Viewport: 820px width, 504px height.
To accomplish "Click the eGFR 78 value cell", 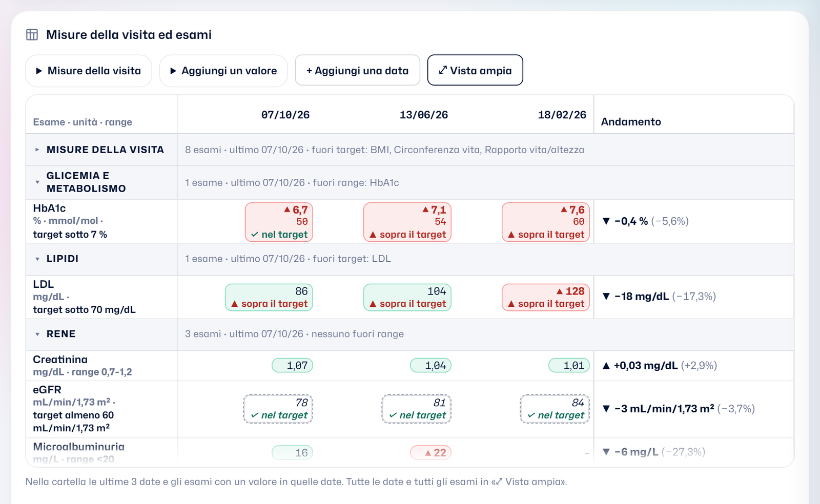I will click(x=278, y=409).
